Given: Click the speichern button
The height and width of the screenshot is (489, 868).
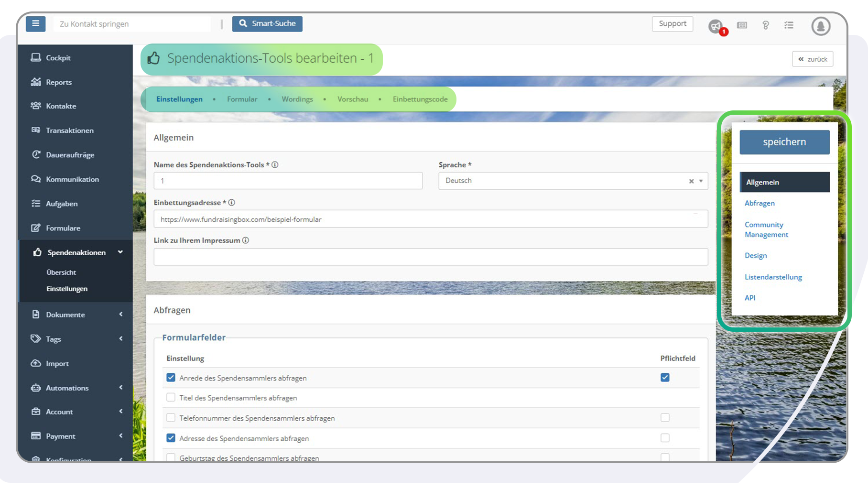Looking at the screenshot, I should [784, 142].
